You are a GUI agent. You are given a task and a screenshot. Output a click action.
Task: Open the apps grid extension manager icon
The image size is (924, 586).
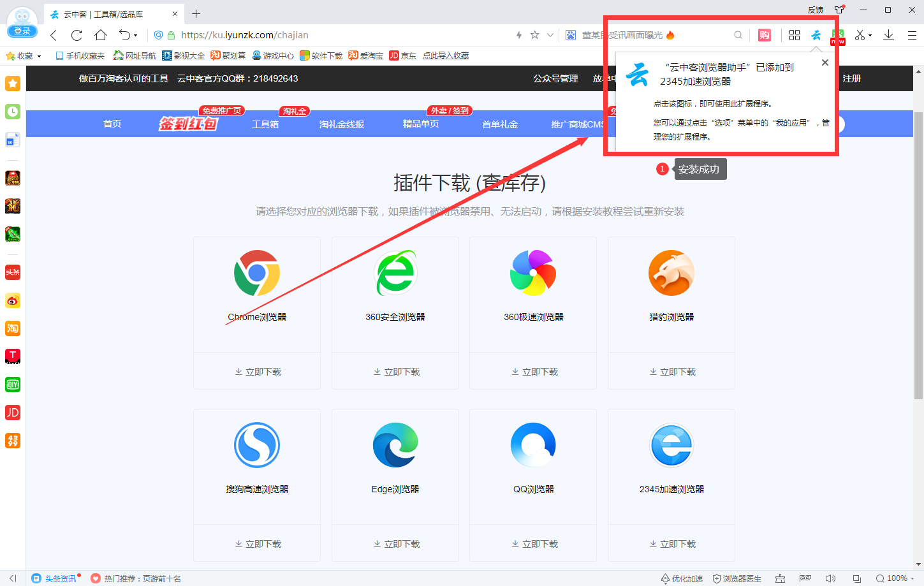[x=795, y=35]
